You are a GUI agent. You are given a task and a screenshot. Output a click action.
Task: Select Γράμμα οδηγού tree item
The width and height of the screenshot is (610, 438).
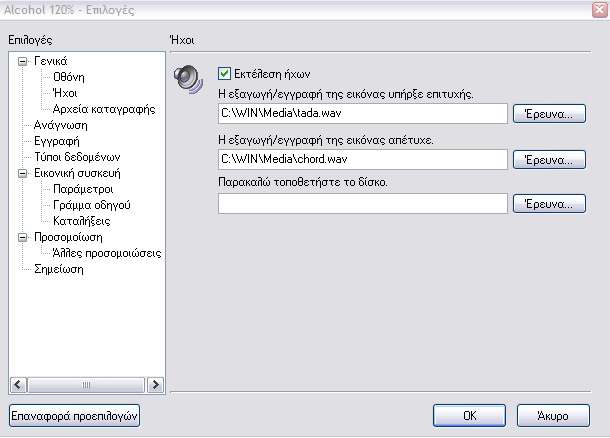92,205
